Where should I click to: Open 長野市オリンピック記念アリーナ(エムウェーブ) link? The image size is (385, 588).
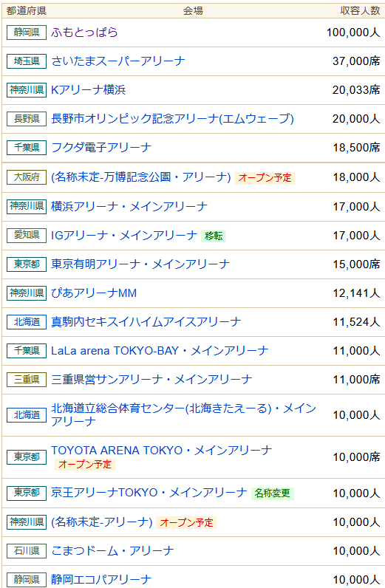pyautogui.click(x=172, y=119)
